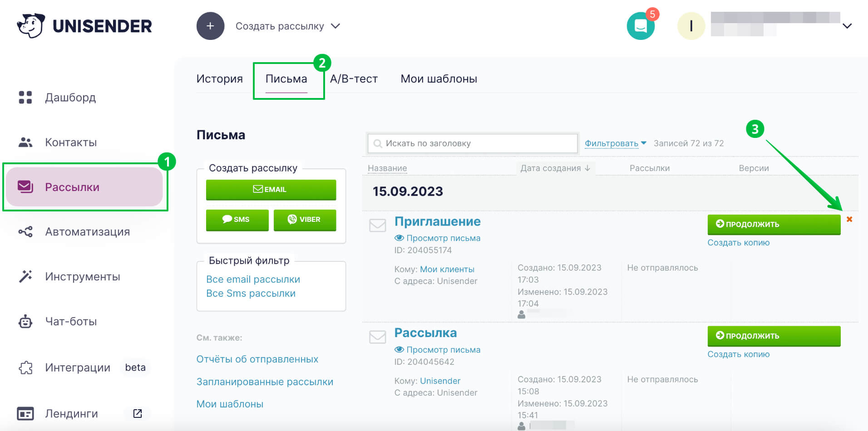
Task: Click the user icon under Приглашение dates
Action: tap(521, 314)
